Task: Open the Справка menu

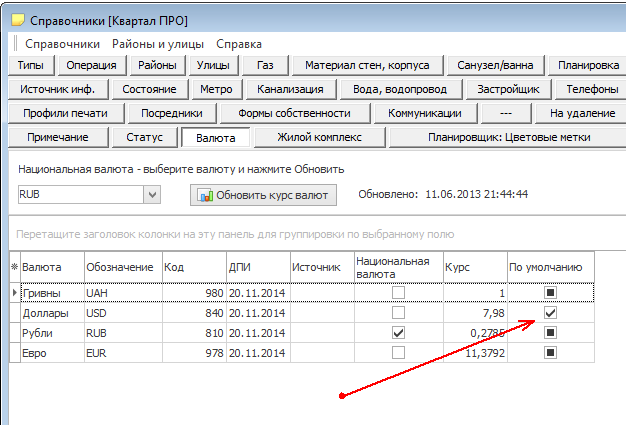Action: tap(239, 44)
